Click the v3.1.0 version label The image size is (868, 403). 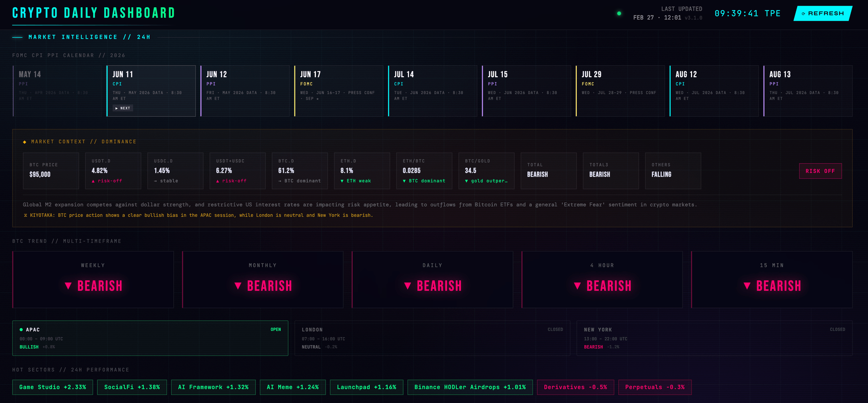(x=693, y=18)
